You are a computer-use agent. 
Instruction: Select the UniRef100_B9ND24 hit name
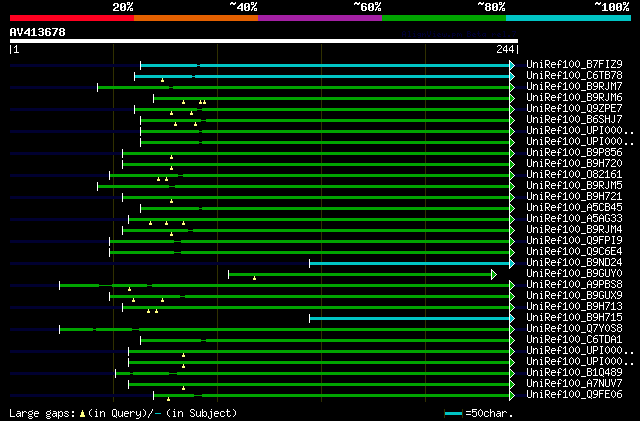point(574,263)
